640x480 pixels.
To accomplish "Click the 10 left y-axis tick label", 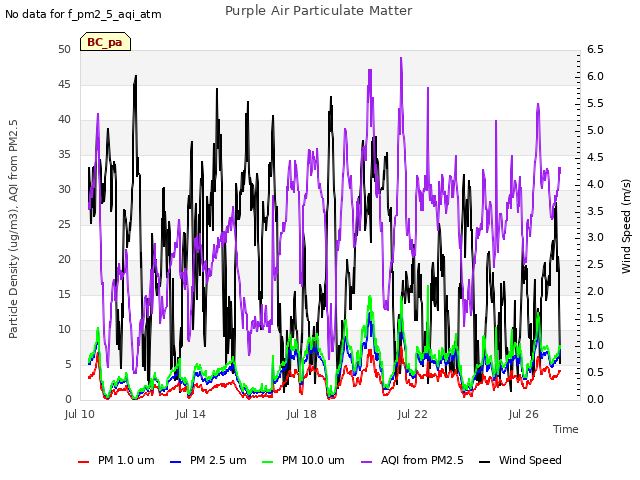I will coord(64,329).
